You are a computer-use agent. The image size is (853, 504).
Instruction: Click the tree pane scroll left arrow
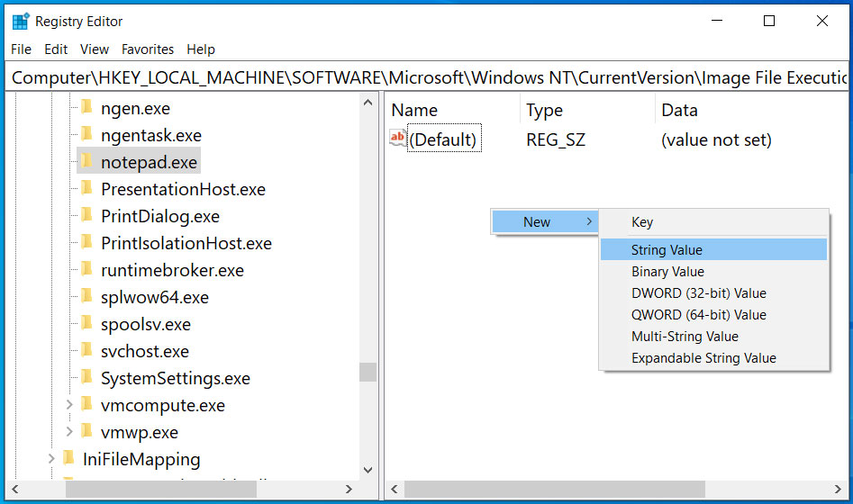pos(15,490)
